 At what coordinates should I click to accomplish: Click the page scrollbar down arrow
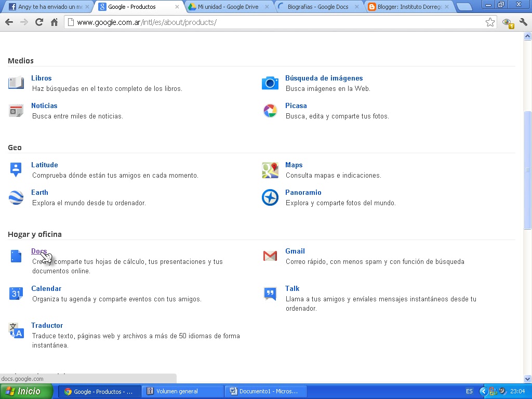coord(527,379)
